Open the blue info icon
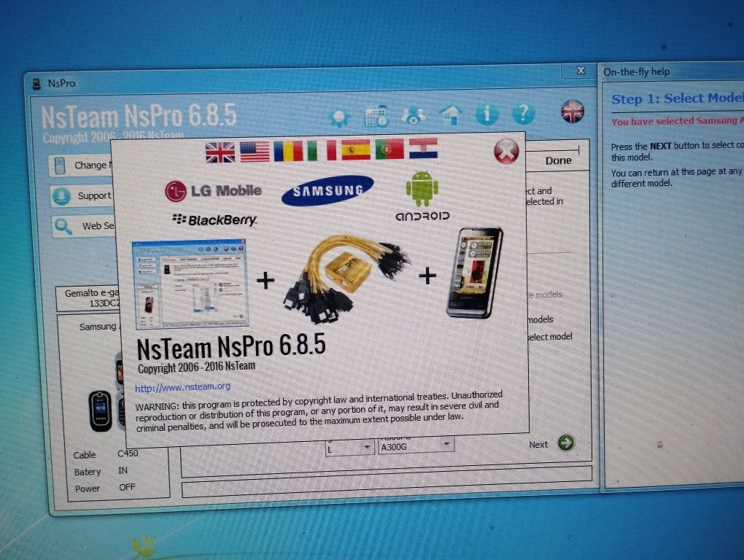This screenshot has height=560, width=744. click(487, 114)
